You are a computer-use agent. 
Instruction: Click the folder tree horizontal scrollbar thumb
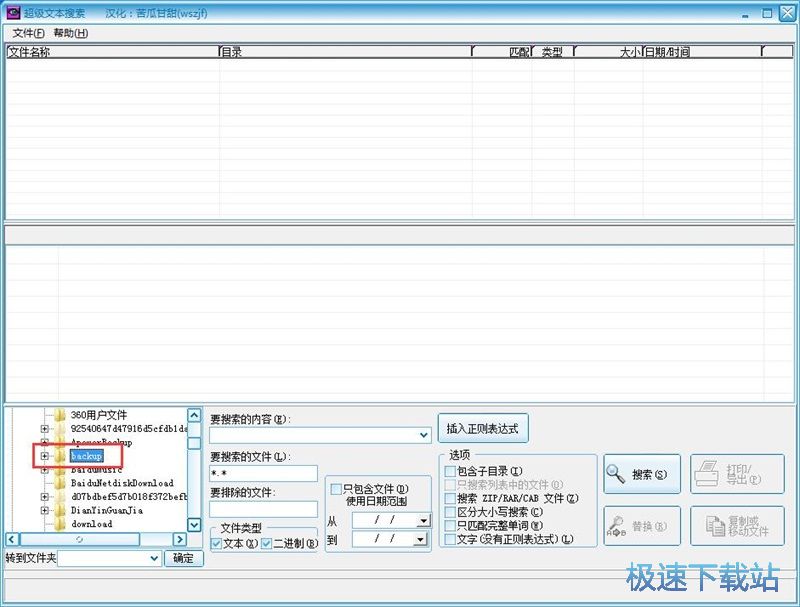(x=79, y=539)
